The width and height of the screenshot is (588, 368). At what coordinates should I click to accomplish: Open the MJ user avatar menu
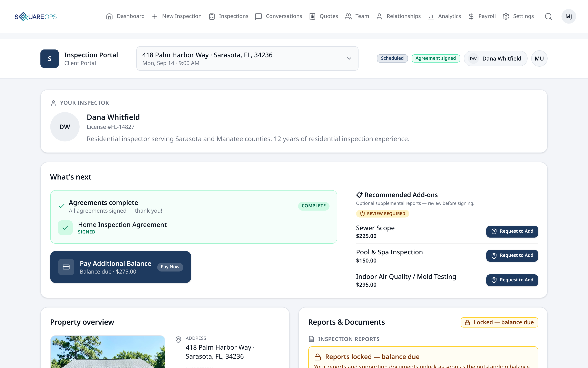pyautogui.click(x=569, y=17)
